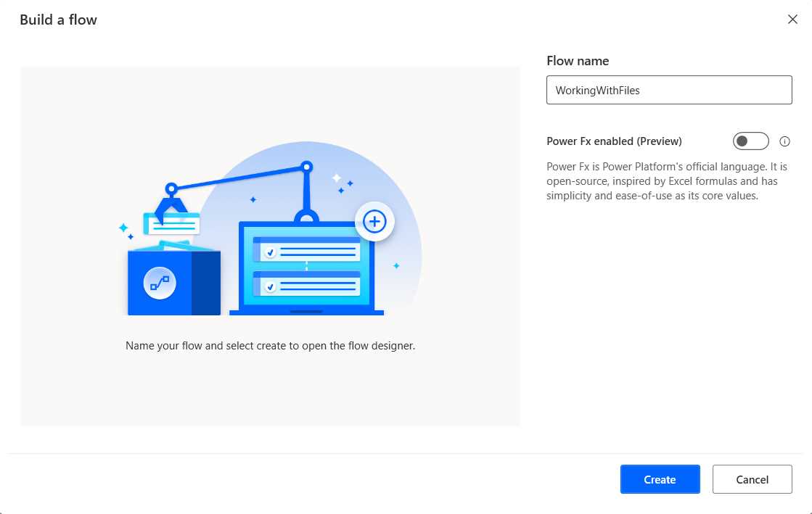
Task: Click the Create button to open flow designer
Action: click(x=659, y=479)
